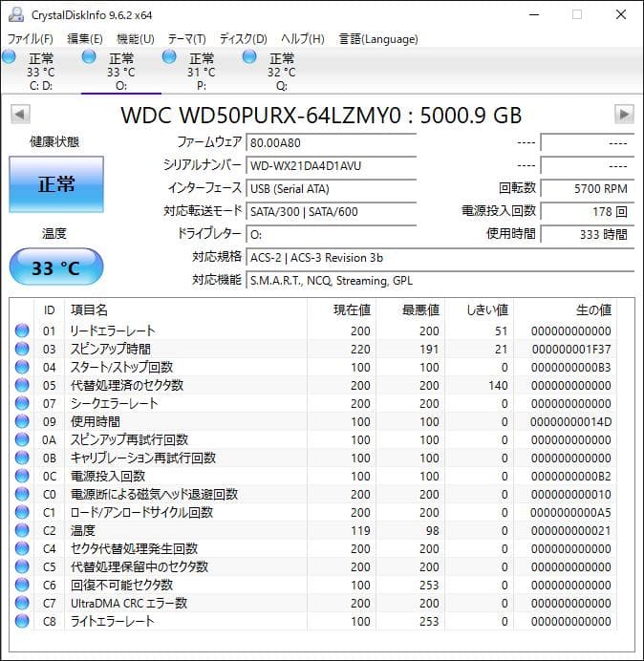Select the C: D: disk tab
644x661 pixels.
(x=41, y=72)
